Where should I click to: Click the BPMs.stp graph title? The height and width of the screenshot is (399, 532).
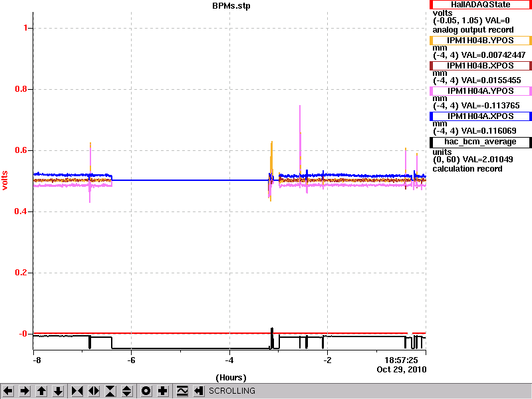(231, 6)
